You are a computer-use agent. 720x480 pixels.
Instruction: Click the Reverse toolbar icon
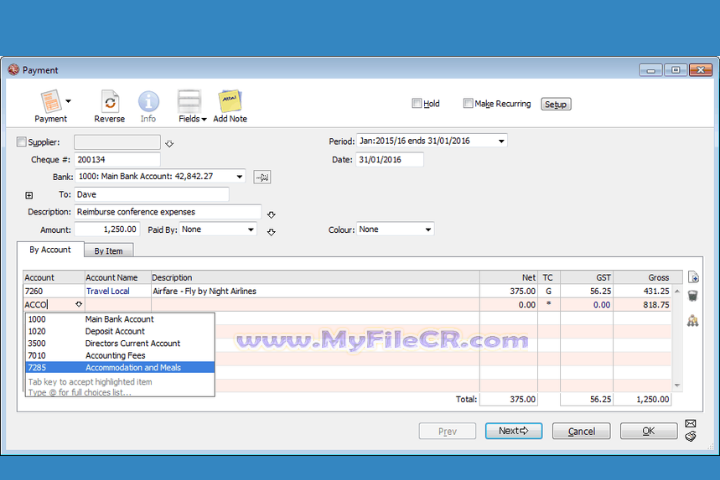[x=109, y=106]
